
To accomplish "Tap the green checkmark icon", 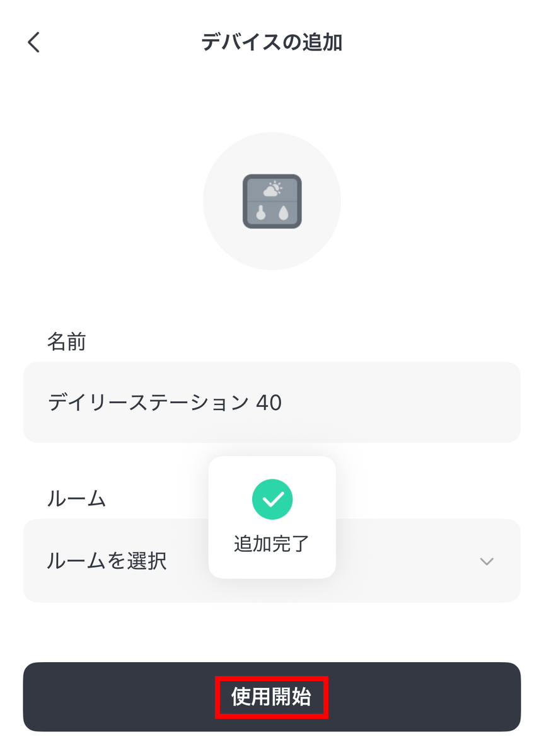I will (x=272, y=500).
